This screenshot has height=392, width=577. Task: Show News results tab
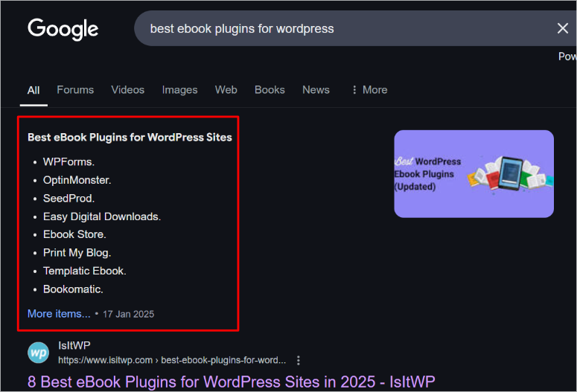(316, 90)
